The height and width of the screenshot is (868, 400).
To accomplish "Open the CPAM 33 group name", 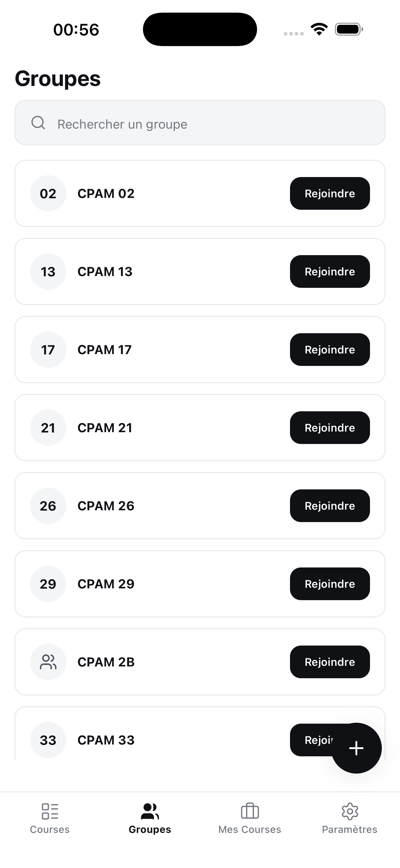I will (106, 740).
